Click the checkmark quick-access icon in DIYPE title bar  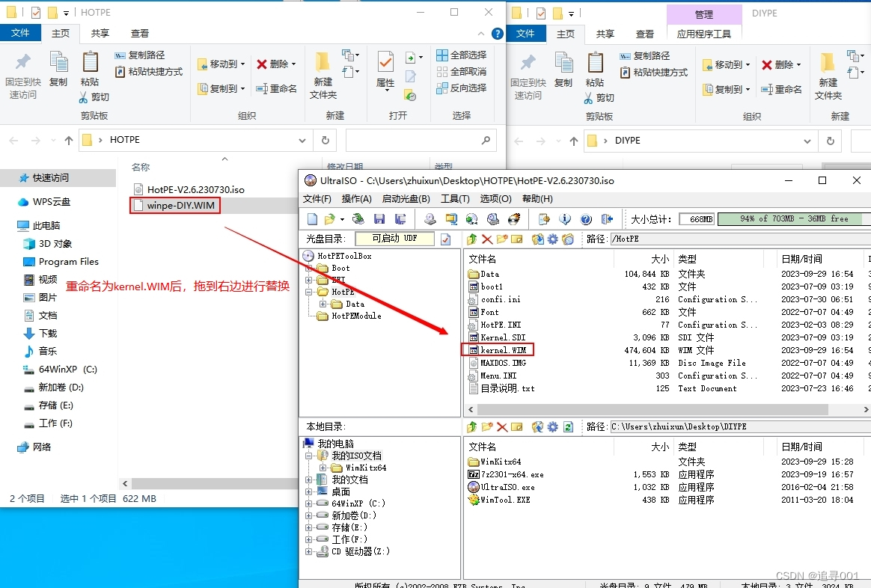(x=541, y=13)
